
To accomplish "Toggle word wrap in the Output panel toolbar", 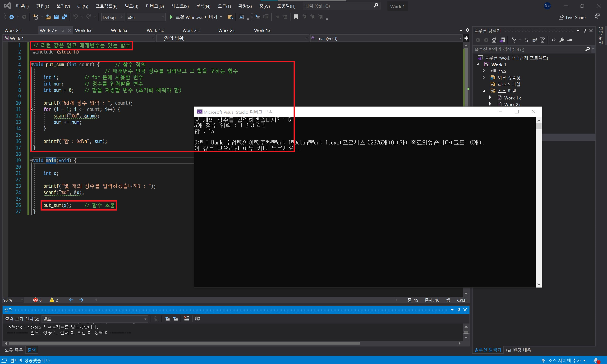I will 198,319.
